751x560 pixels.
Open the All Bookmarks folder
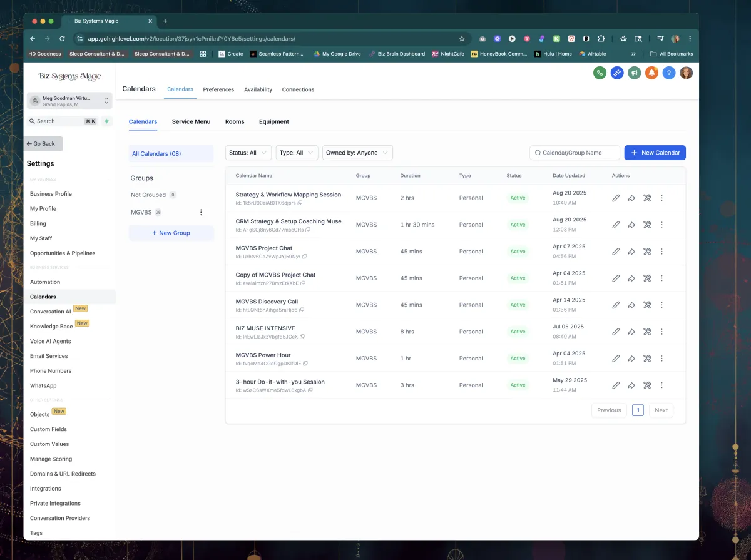pos(672,54)
